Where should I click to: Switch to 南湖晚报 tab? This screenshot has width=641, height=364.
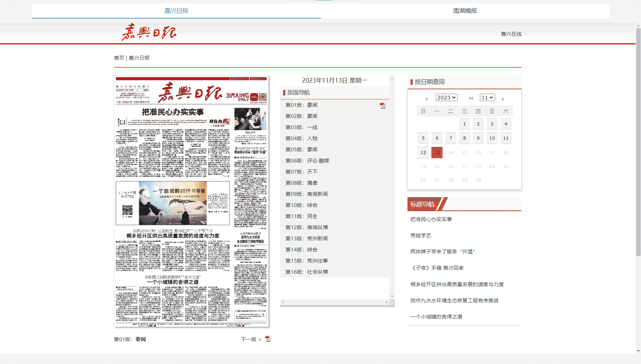click(465, 11)
